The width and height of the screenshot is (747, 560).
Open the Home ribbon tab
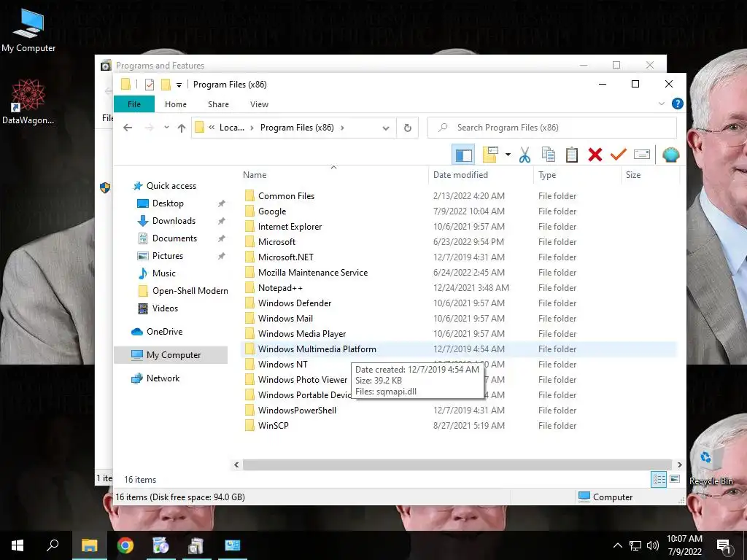(x=175, y=104)
